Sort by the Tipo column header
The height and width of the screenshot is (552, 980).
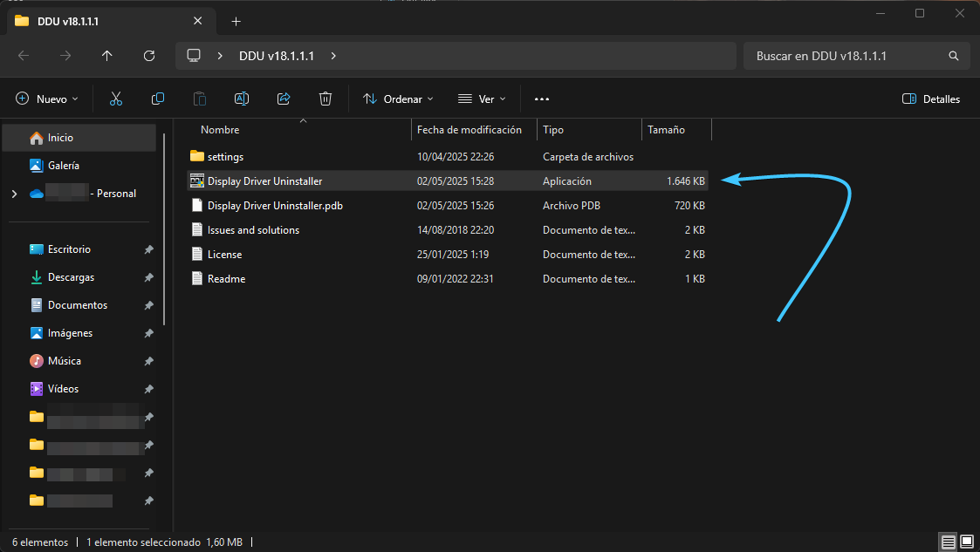(x=553, y=130)
